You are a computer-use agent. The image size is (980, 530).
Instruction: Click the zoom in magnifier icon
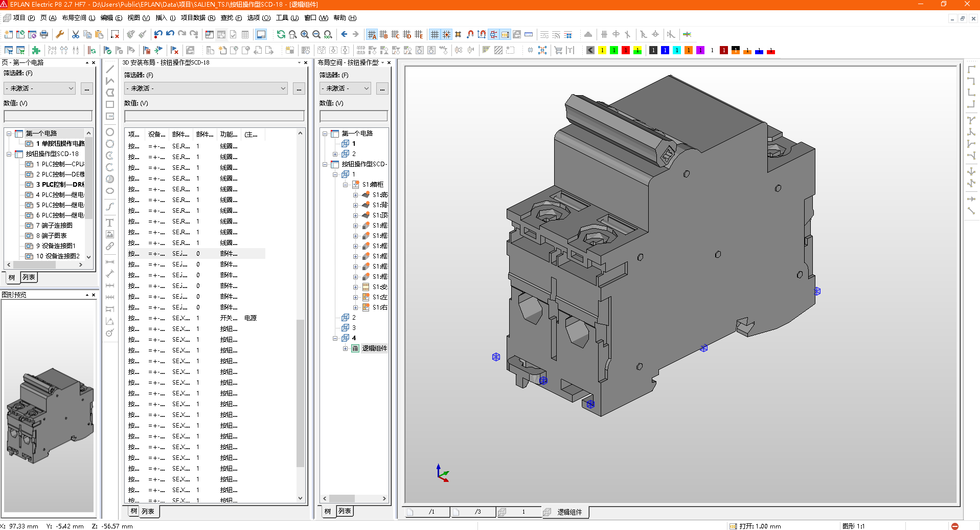(x=305, y=34)
